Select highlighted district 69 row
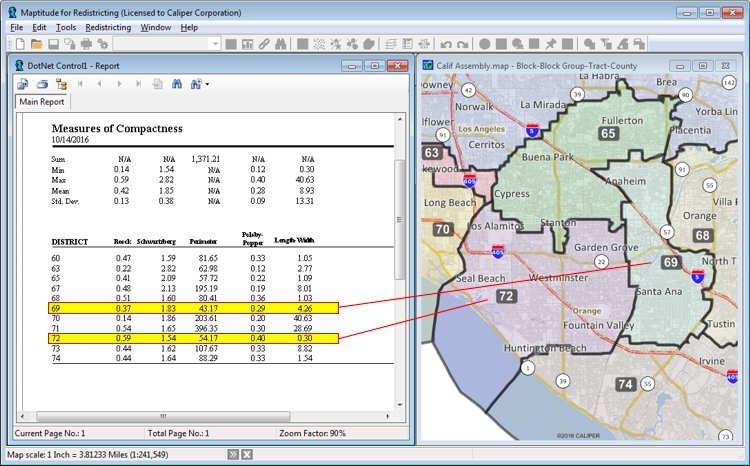Image resolution: width=750 pixels, height=466 pixels. click(195, 308)
